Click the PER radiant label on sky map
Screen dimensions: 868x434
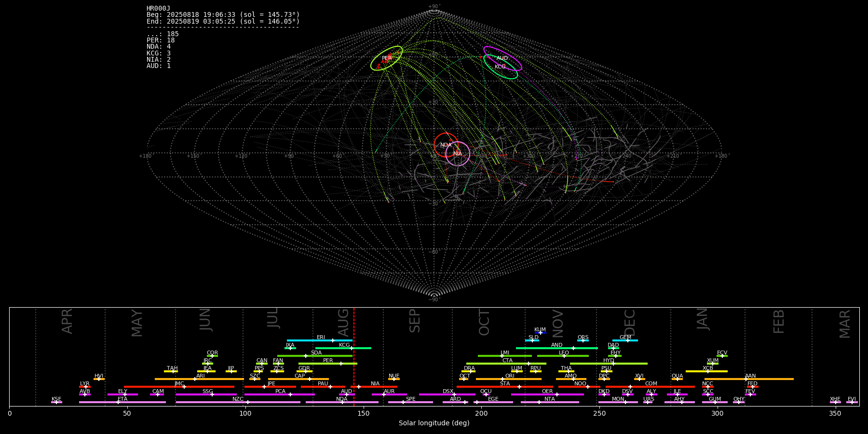387,58
